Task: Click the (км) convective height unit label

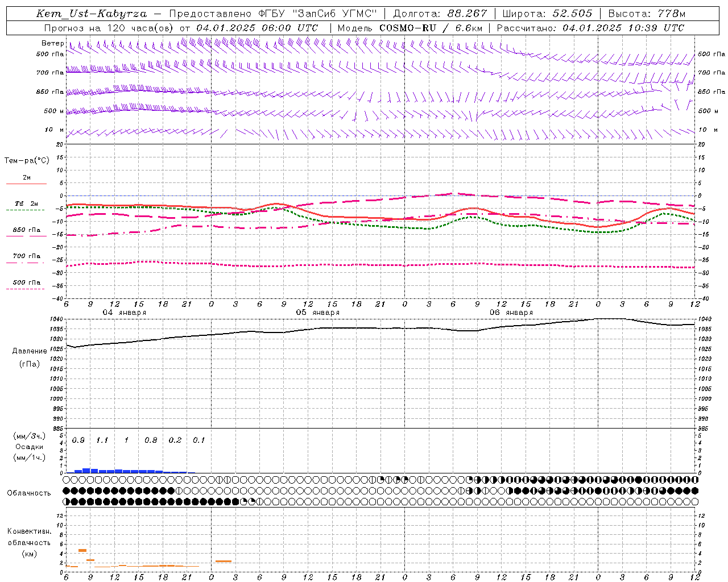Action: tap(29, 554)
